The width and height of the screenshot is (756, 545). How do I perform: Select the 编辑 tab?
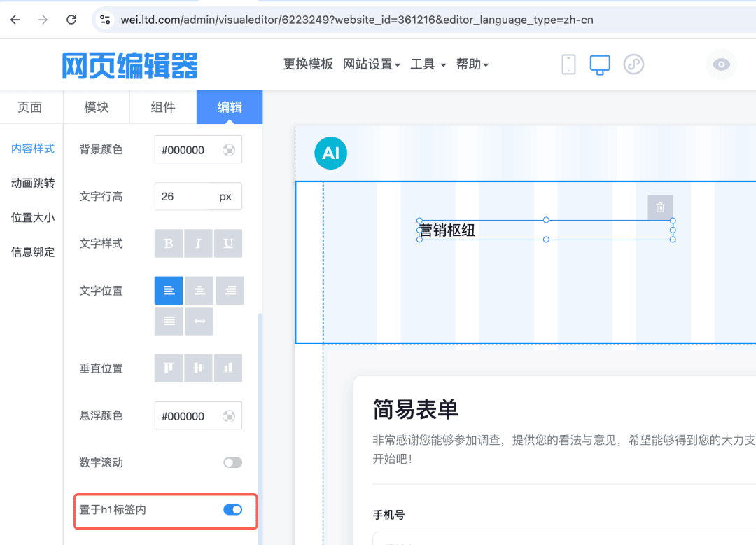(x=230, y=107)
